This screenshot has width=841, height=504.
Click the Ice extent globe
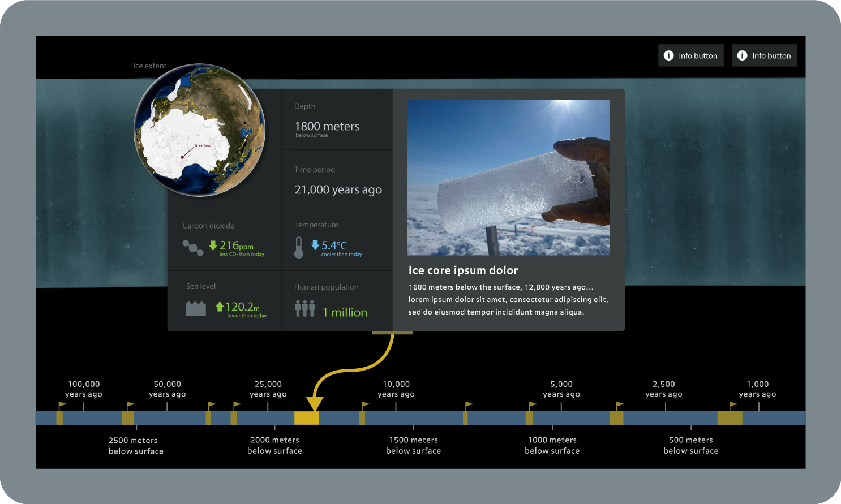pos(199,130)
